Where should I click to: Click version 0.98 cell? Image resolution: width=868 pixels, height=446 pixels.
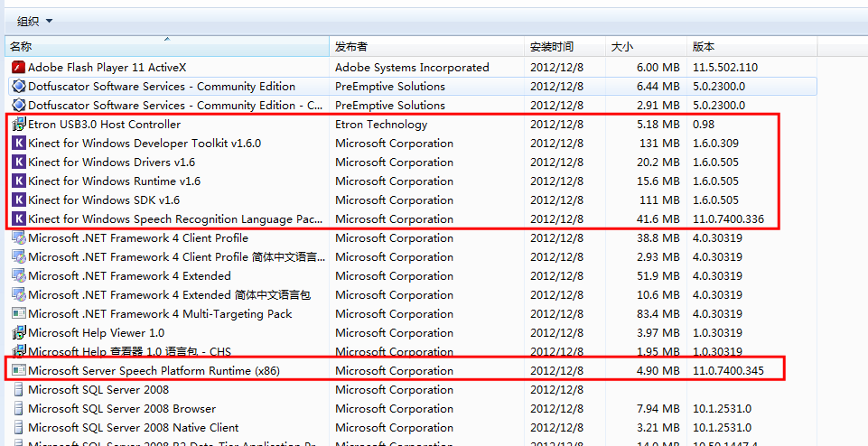coord(704,125)
